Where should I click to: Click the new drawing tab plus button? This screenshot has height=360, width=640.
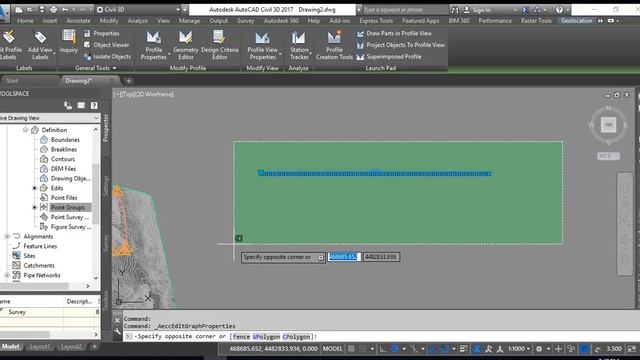[x=129, y=81]
